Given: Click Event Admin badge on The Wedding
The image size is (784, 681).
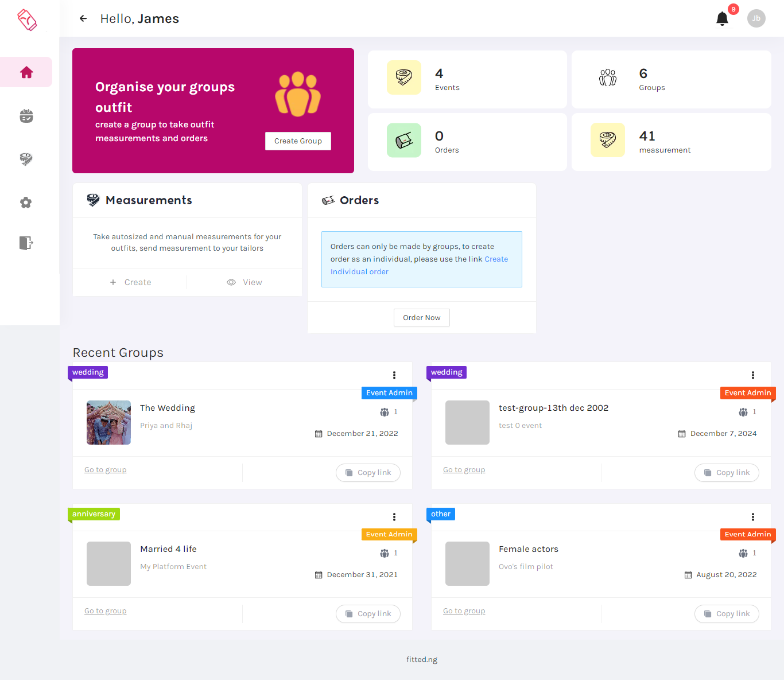Looking at the screenshot, I should click(389, 393).
